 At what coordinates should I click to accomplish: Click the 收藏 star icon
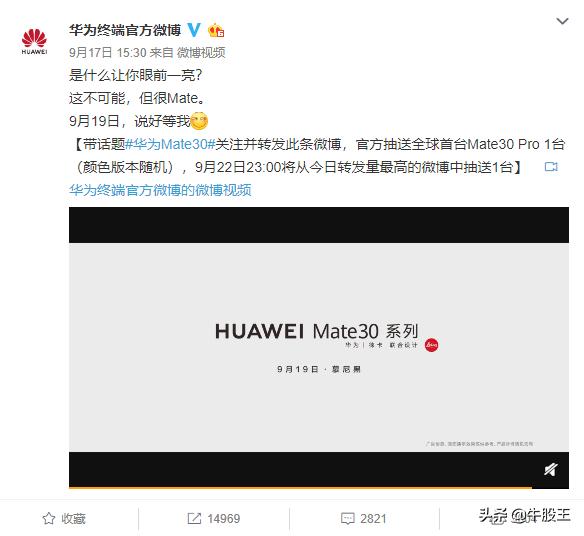pyautogui.click(x=49, y=518)
